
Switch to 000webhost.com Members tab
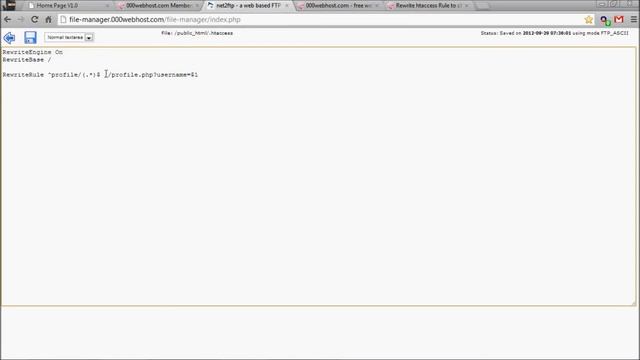tap(157, 6)
